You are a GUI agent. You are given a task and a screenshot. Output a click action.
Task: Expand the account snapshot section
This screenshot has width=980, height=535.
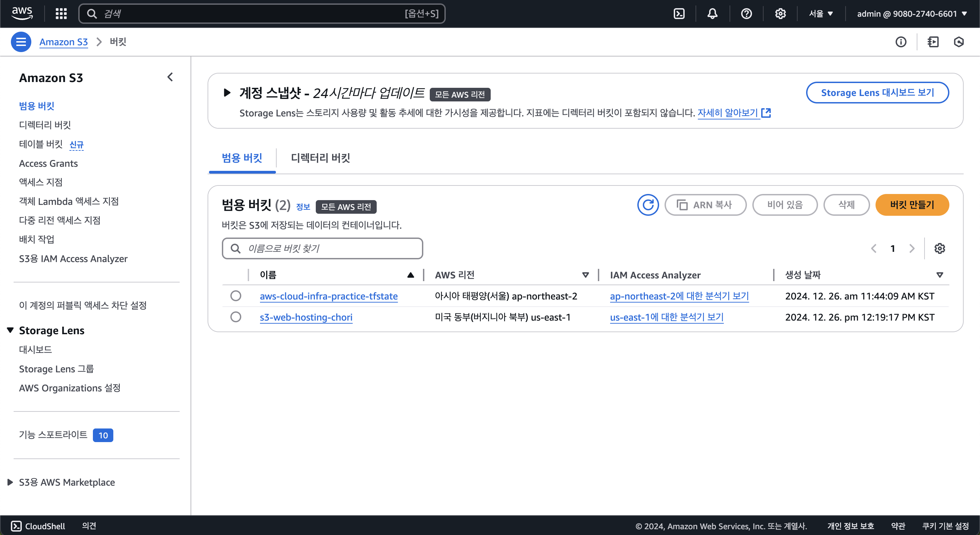[x=227, y=93]
